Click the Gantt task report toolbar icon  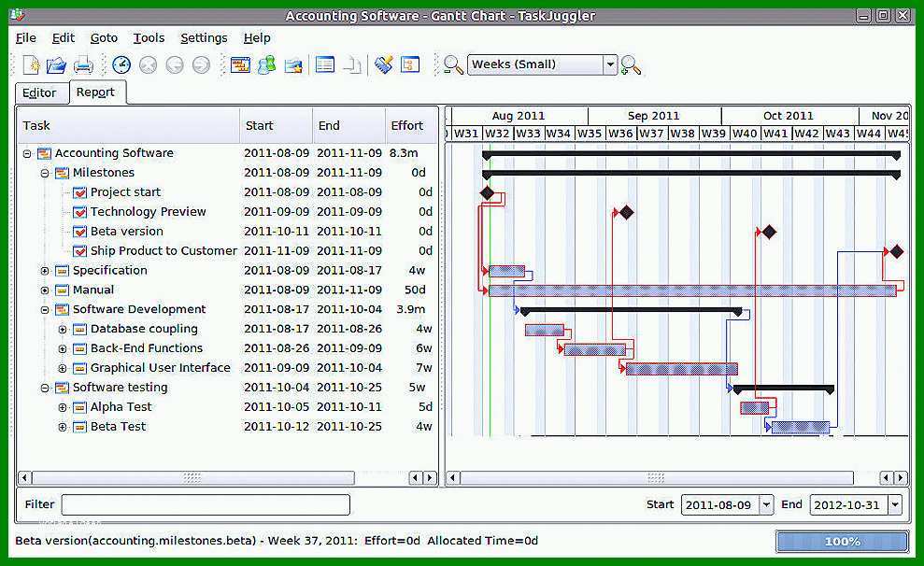[240, 64]
